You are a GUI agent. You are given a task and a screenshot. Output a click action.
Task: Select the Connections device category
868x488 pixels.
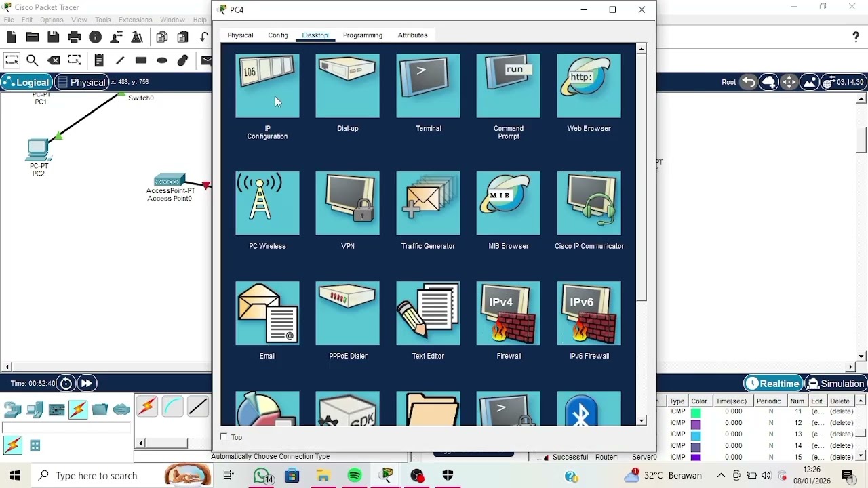[78, 409]
